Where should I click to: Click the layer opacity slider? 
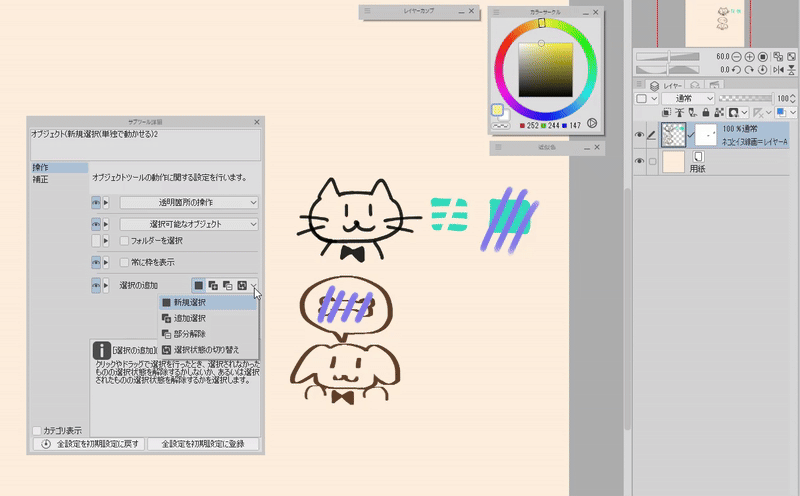[x=745, y=98]
